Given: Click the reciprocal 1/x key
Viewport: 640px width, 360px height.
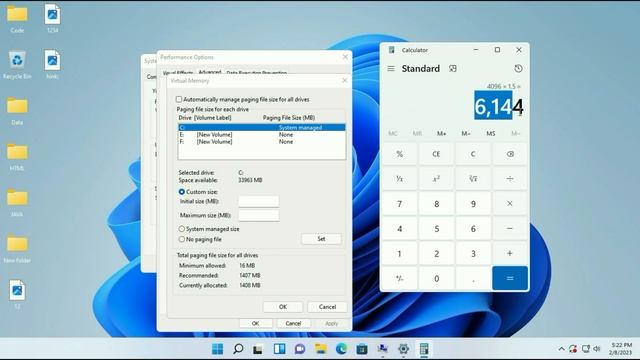Looking at the screenshot, I should click(x=400, y=179).
